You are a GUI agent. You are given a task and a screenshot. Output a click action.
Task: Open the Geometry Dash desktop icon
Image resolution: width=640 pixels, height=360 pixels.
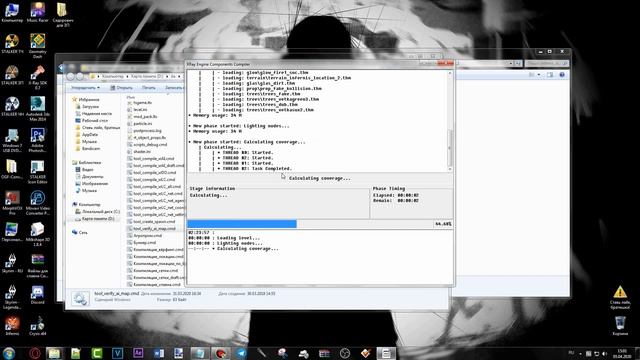(38, 46)
